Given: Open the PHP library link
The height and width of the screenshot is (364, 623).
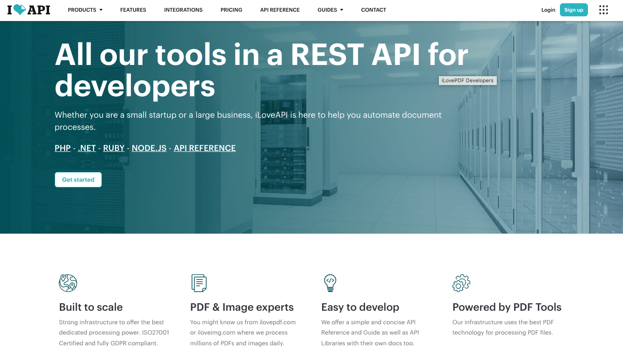Looking at the screenshot, I should pyautogui.click(x=63, y=148).
